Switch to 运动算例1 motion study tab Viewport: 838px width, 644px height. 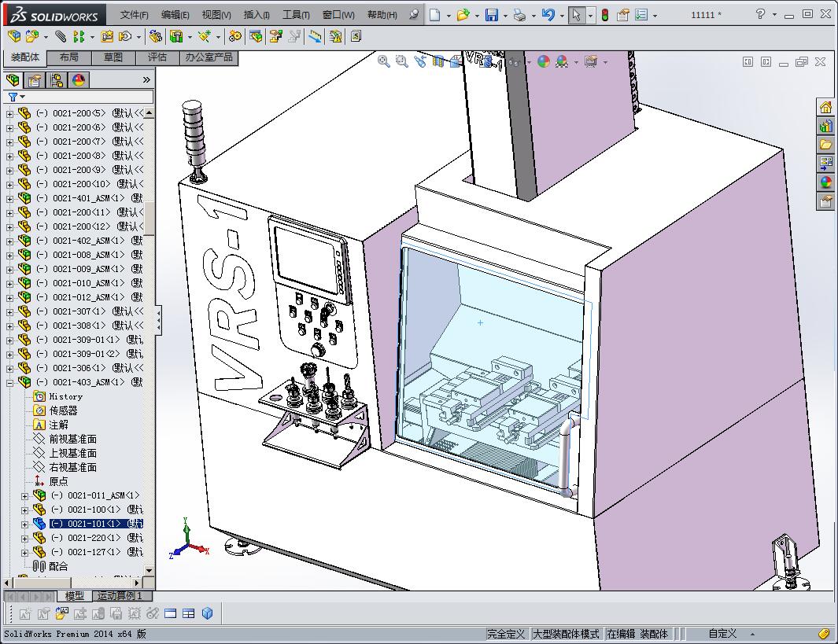point(120,596)
